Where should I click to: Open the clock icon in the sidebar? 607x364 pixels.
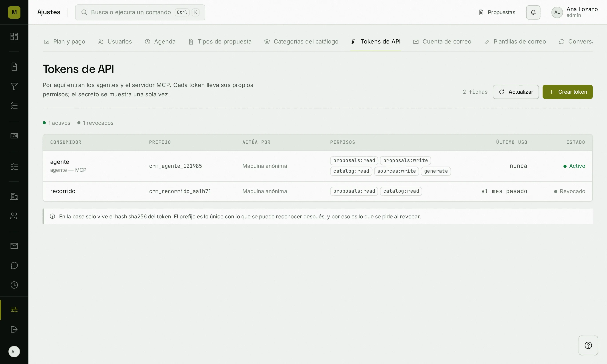coord(14,285)
